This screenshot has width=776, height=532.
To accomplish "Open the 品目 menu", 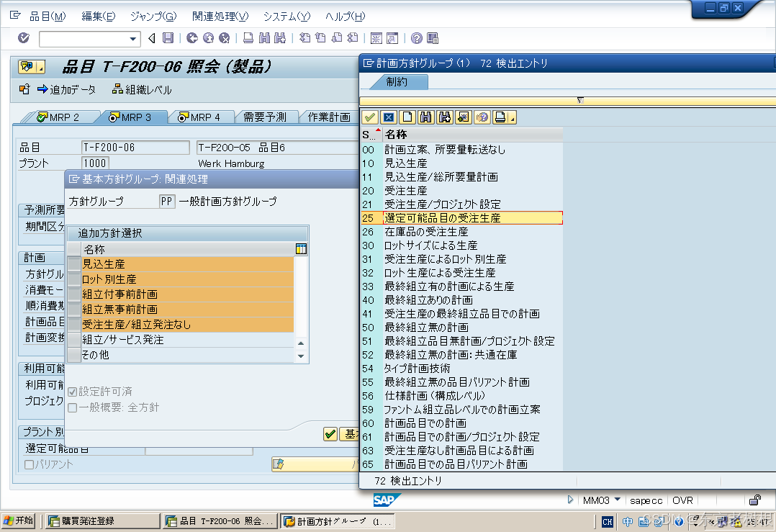I will click(x=48, y=17).
